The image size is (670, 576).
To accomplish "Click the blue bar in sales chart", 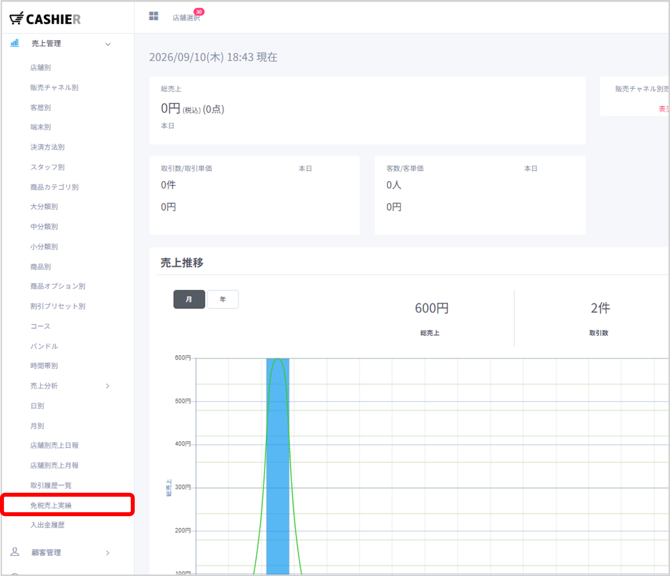I will click(x=278, y=466).
